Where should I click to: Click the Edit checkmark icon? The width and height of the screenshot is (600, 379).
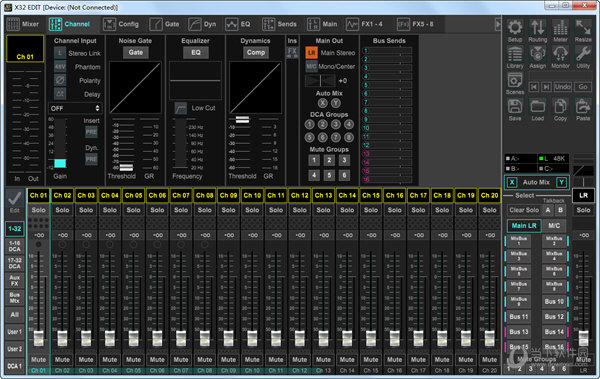15,198
